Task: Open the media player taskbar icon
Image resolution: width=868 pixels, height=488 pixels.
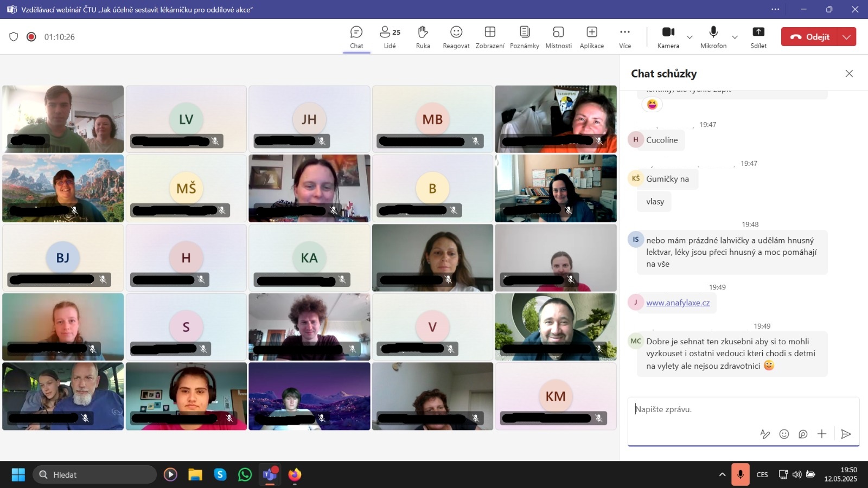Action: click(170, 474)
